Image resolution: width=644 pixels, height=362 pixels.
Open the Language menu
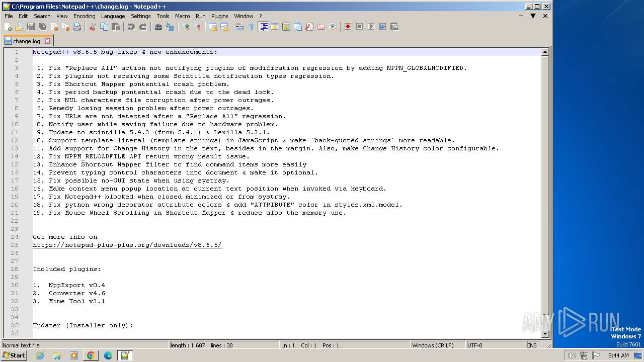[x=113, y=16]
